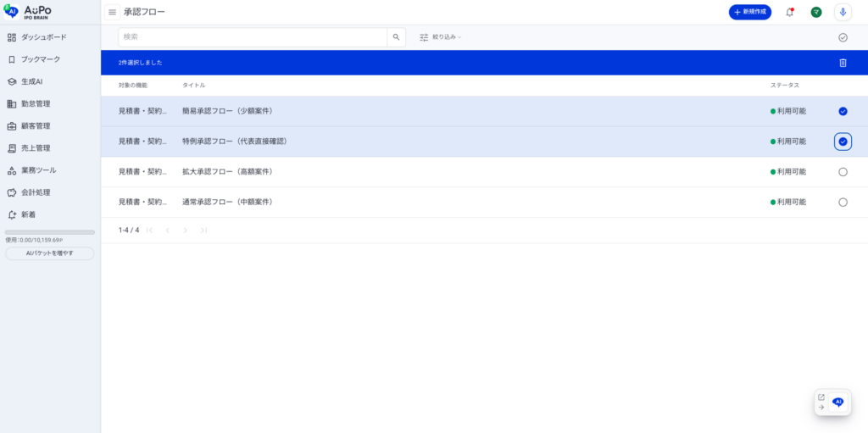Click the green user avatar icon
Viewport: 868px width, 433px height.
pos(815,12)
